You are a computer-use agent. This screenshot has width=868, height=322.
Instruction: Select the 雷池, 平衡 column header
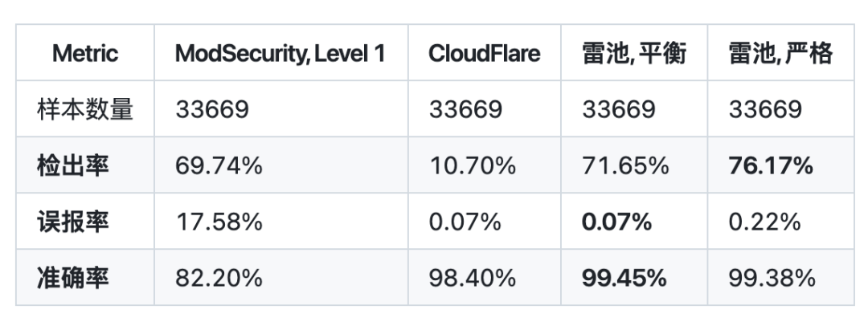pyautogui.click(x=634, y=54)
